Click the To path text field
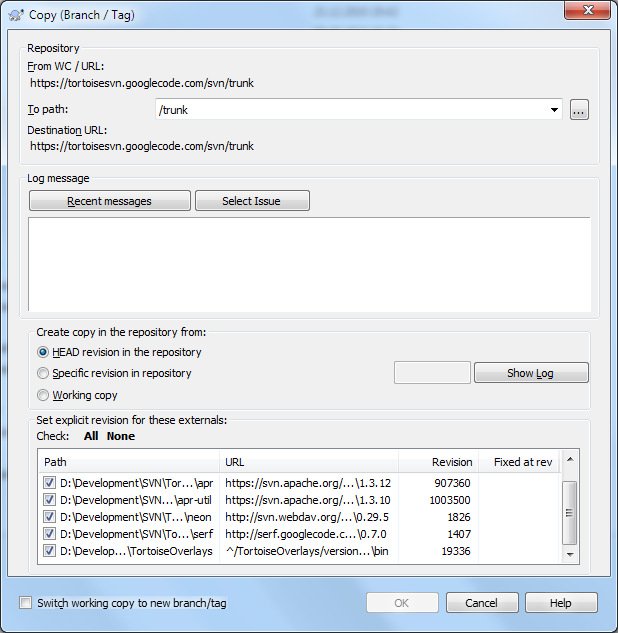 [350, 111]
